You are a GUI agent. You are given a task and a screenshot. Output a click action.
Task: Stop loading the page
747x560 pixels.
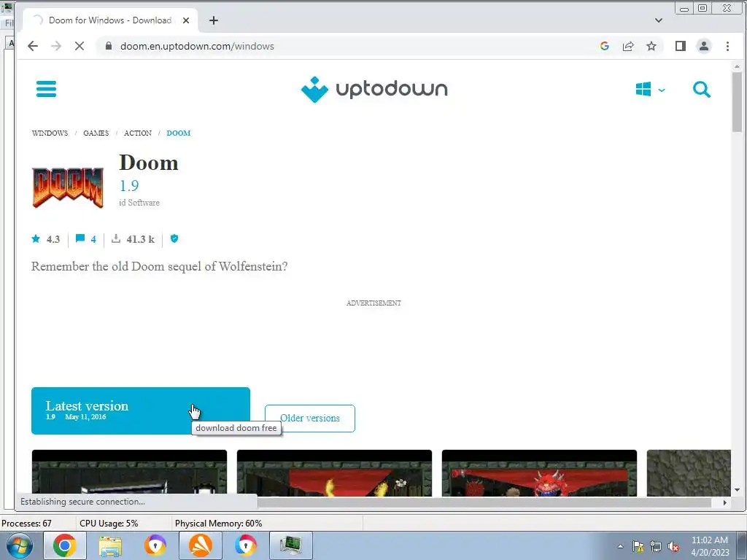[80, 46]
